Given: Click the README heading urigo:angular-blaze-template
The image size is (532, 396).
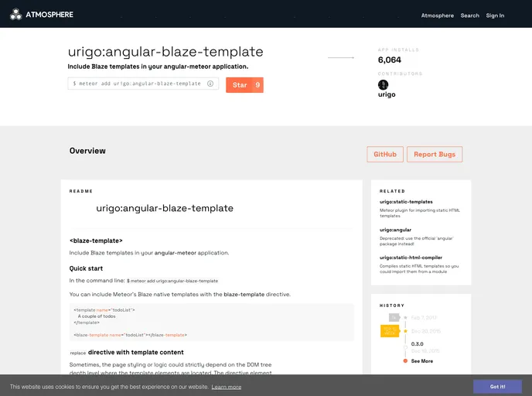Looking at the screenshot, I should tap(165, 208).
